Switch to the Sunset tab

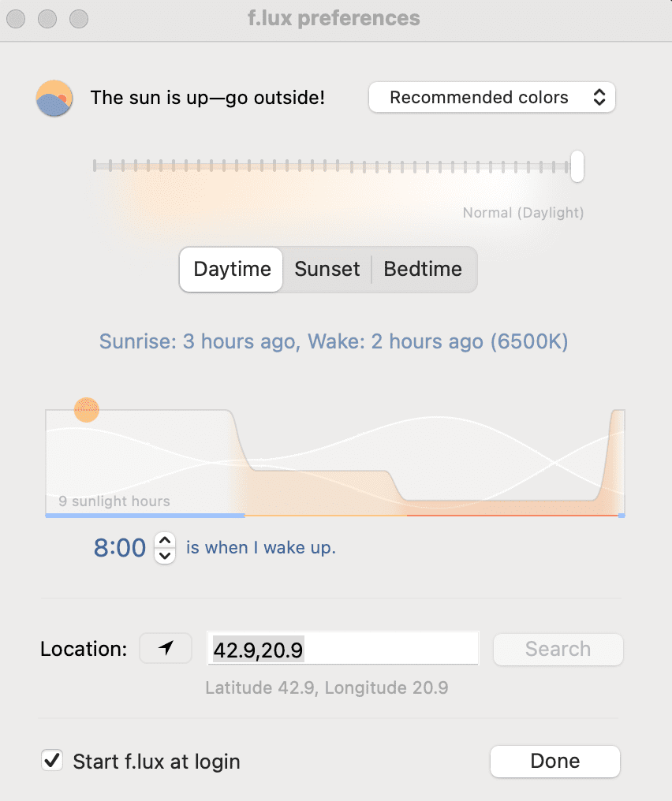327,269
